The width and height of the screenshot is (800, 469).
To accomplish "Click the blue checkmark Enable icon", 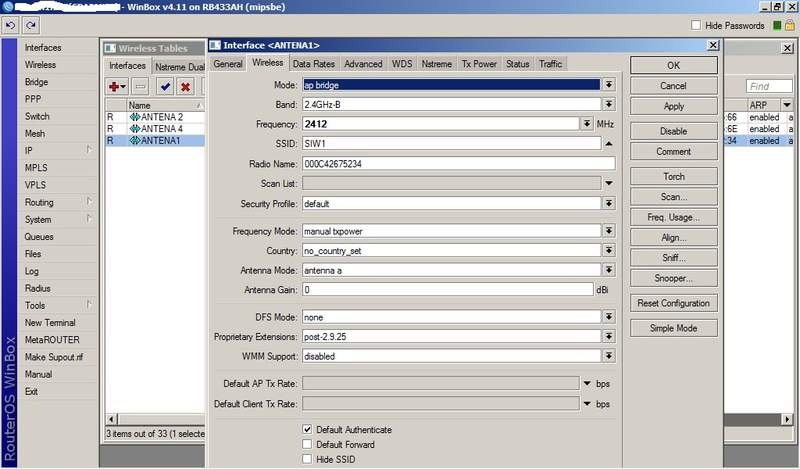I will tap(165, 87).
